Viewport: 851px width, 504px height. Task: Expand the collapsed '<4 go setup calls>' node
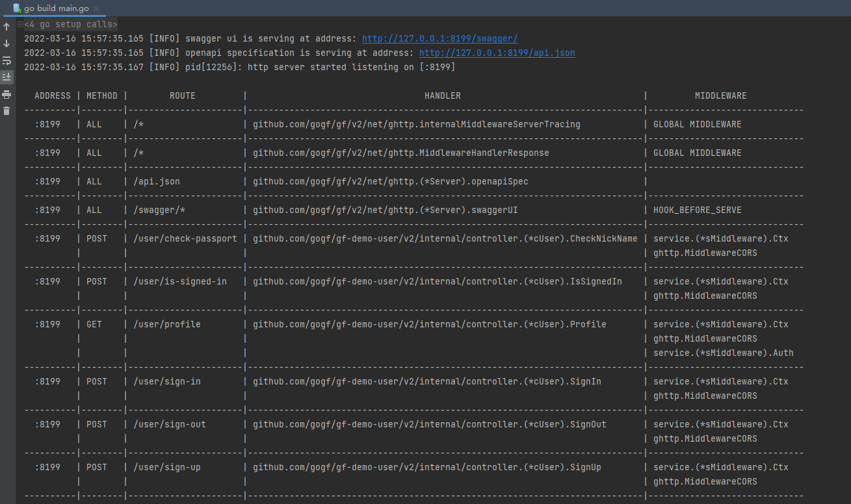(21, 23)
